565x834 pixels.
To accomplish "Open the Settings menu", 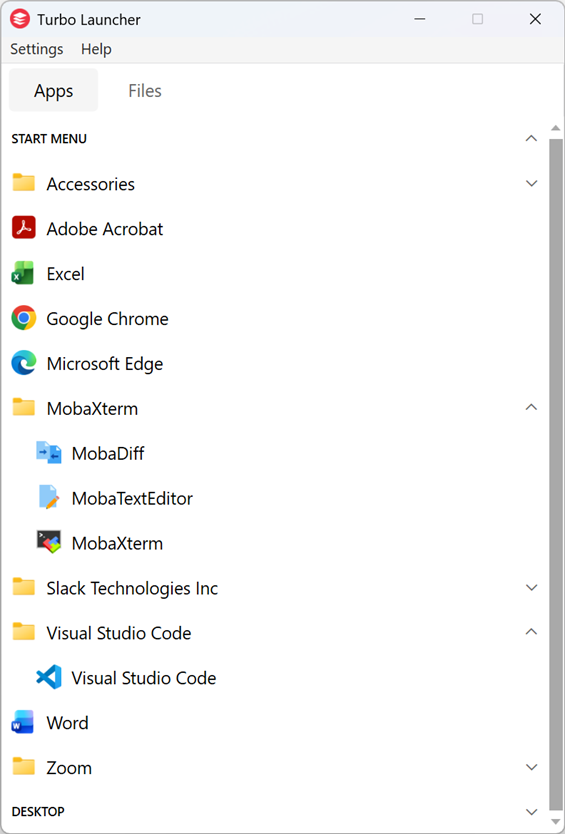I will tap(37, 49).
